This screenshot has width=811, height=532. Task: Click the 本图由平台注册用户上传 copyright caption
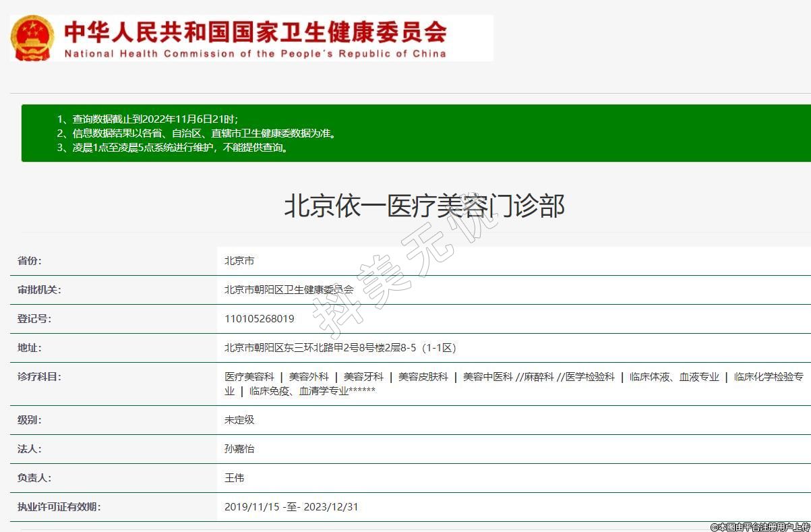760,527
